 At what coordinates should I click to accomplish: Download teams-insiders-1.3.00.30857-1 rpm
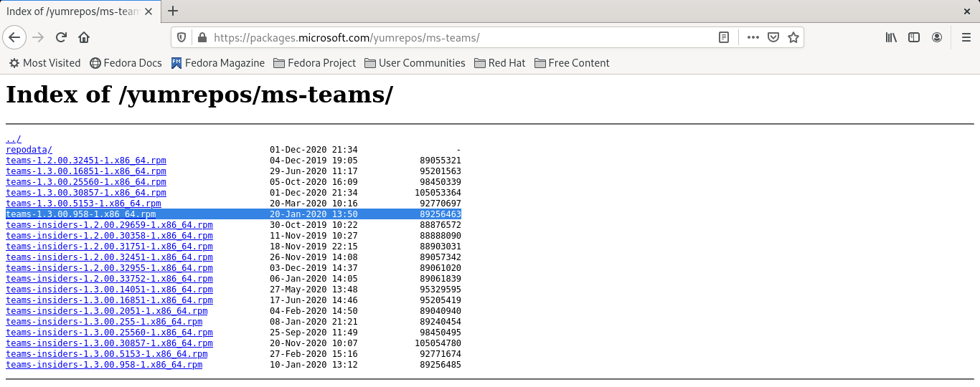point(109,343)
